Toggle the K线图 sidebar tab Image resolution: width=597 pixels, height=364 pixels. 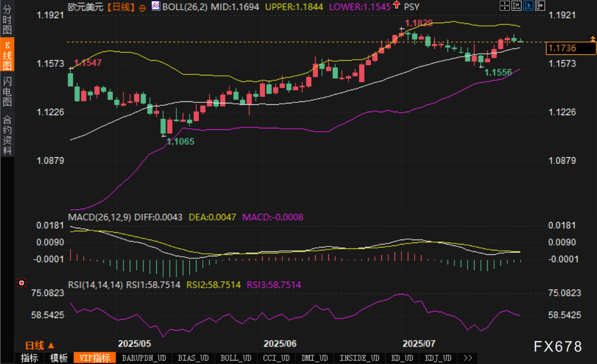(x=7, y=55)
